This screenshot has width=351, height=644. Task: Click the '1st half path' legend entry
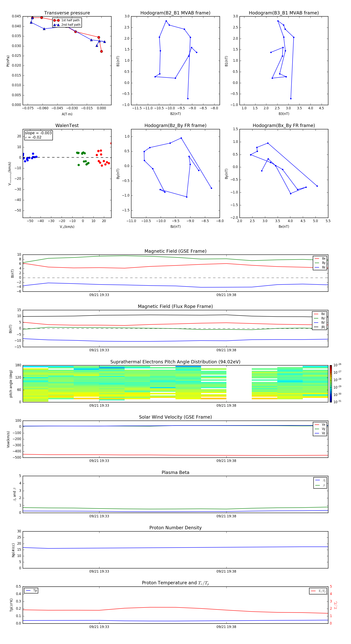pos(66,20)
